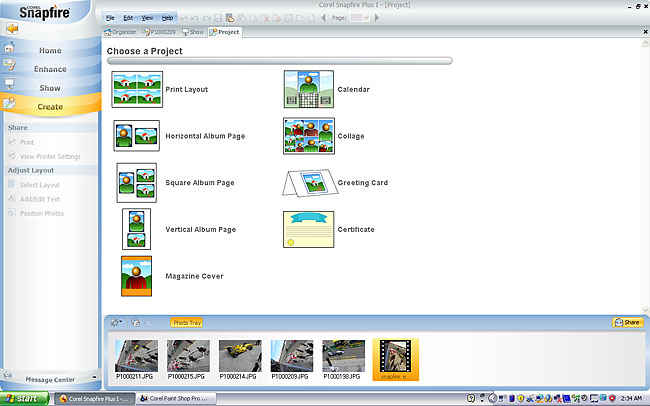Click the Horizontal Album Page label
Screen dimensions: 650x406
(x=205, y=136)
